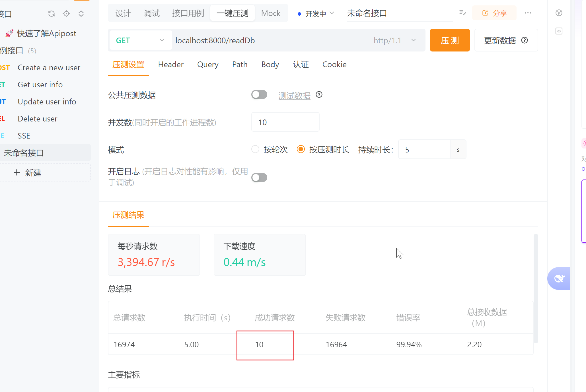Viewport: 586px width, 392px height.
Task: Open the 测试数据 link
Action: tap(294, 96)
